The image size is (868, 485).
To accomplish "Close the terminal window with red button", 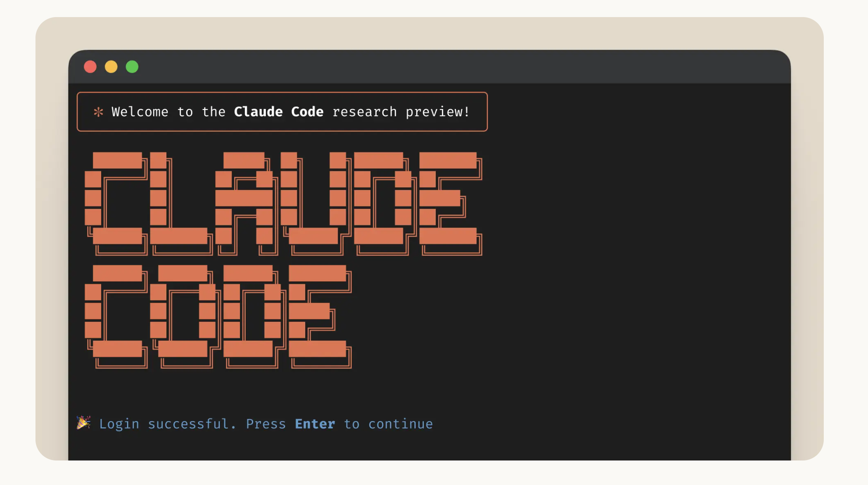I will pyautogui.click(x=90, y=67).
